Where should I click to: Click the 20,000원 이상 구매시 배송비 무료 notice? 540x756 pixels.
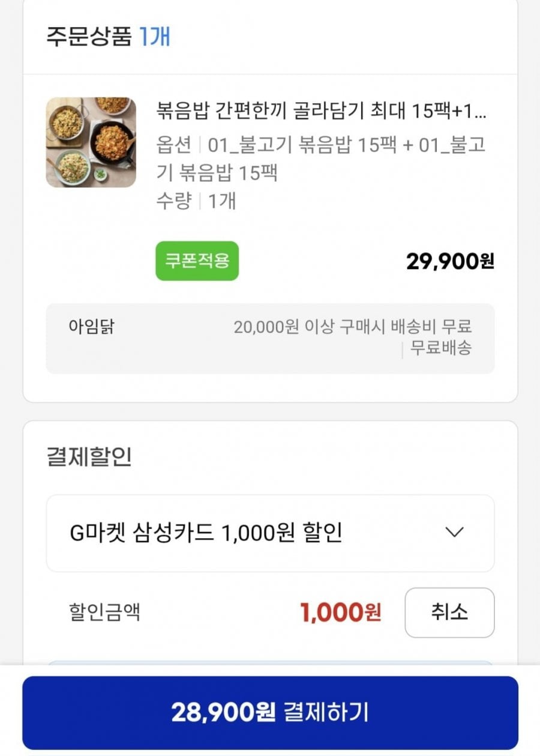tap(352, 327)
